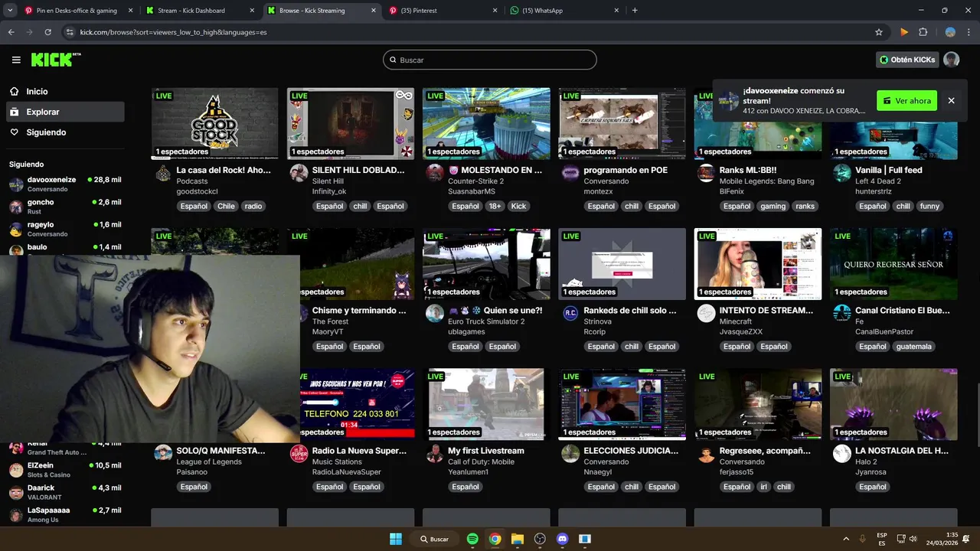980x551 pixels.
Task: Click the KICK logo
Action: click(55, 60)
